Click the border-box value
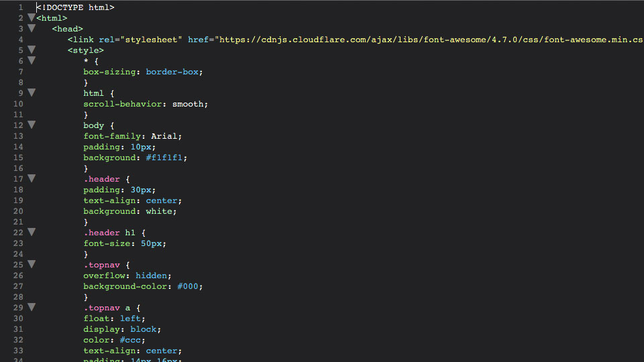This screenshot has width=644, height=362. (172, 72)
